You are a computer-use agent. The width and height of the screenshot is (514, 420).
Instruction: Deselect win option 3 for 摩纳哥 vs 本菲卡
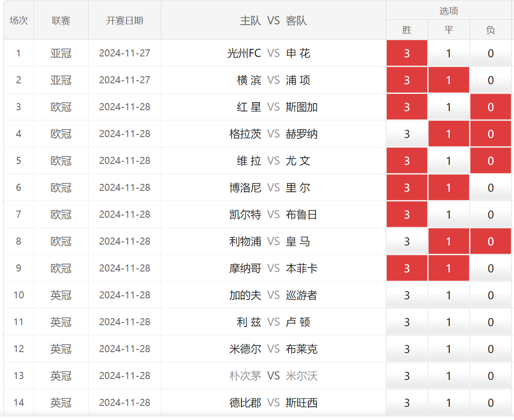(407, 268)
